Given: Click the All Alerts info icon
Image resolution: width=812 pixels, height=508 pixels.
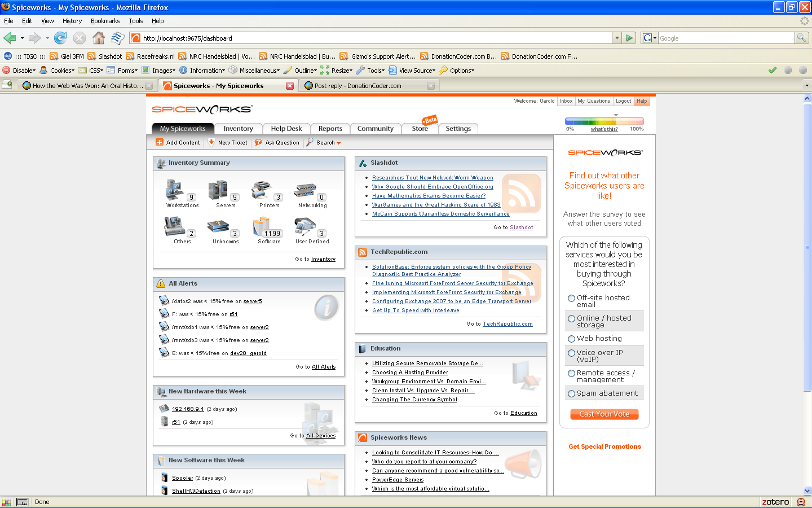Looking at the screenshot, I should point(326,308).
